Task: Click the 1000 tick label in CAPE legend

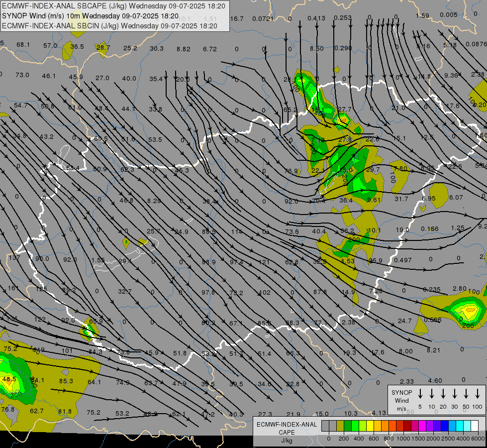Action: click(x=403, y=439)
